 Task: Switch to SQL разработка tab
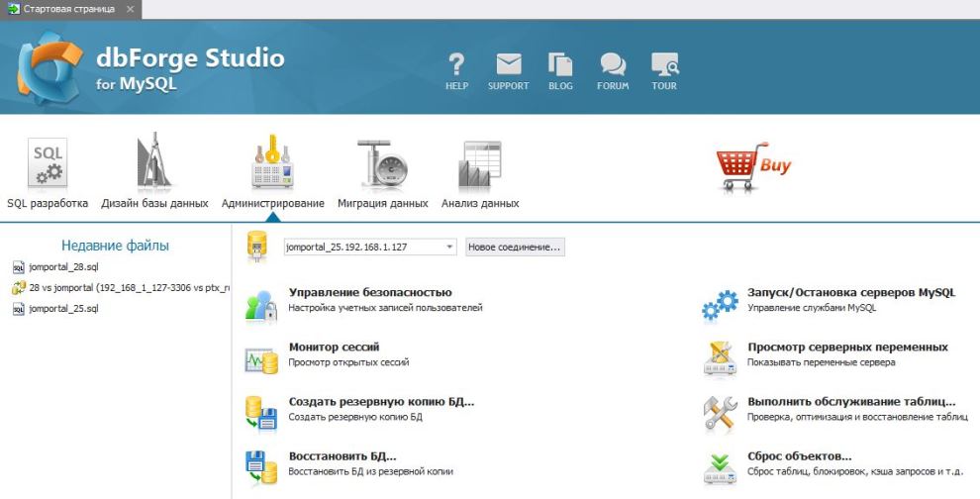48,174
